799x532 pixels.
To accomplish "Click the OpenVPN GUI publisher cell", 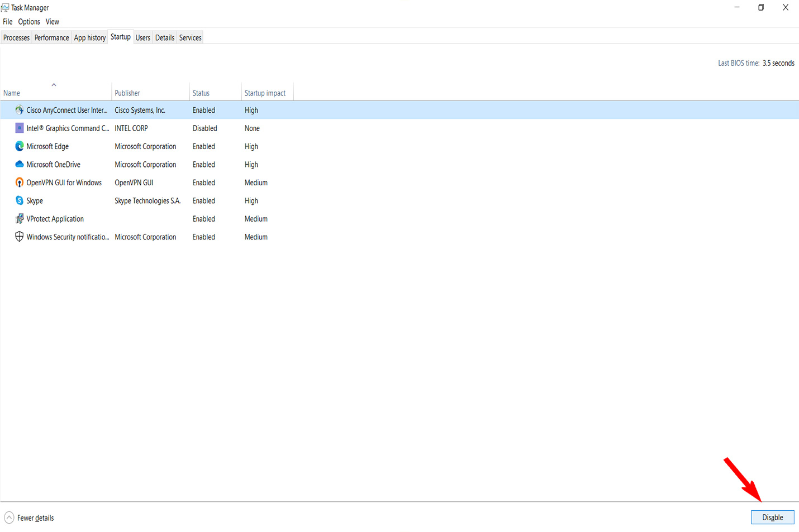I will pyautogui.click(x=134, y=183).
